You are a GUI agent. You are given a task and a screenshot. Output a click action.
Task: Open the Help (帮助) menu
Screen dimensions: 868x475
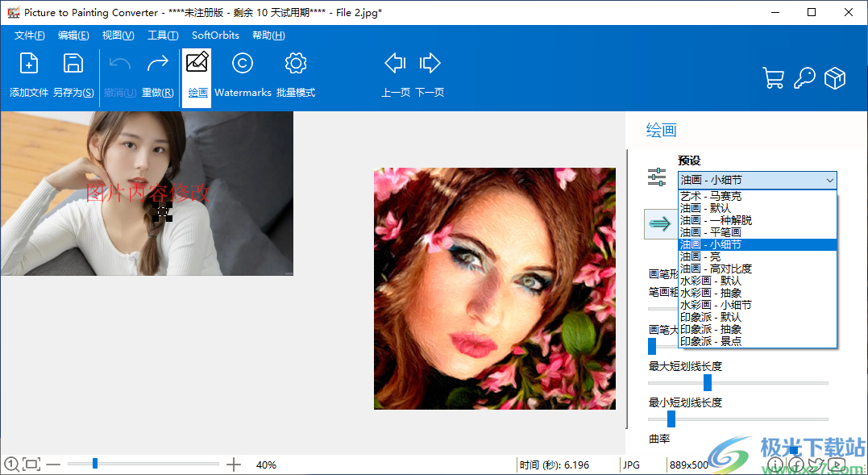(x=268, y=35)
